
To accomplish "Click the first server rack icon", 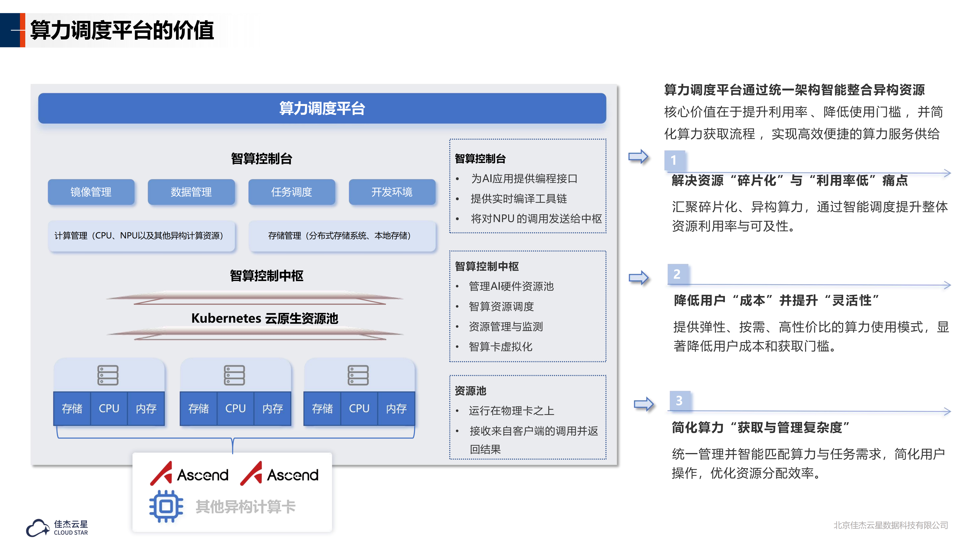I will click(108, 375).
